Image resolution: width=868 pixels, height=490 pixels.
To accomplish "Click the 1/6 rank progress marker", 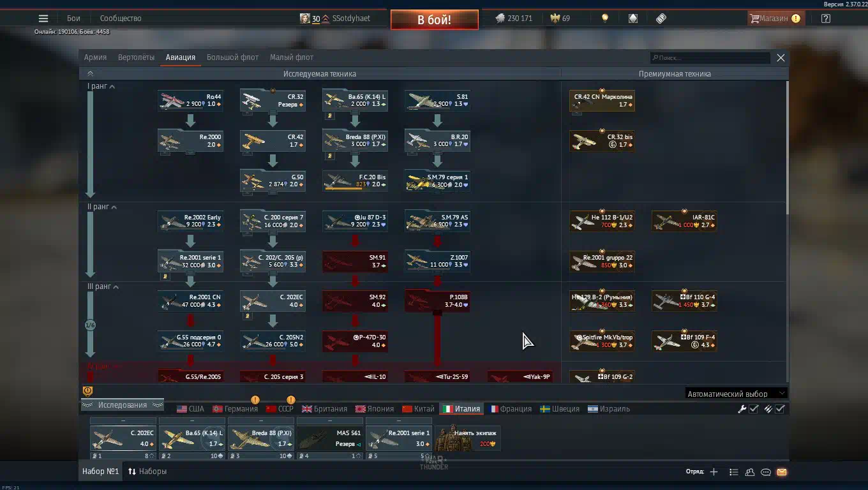I will pyautogui.click(x=90, y=325).
